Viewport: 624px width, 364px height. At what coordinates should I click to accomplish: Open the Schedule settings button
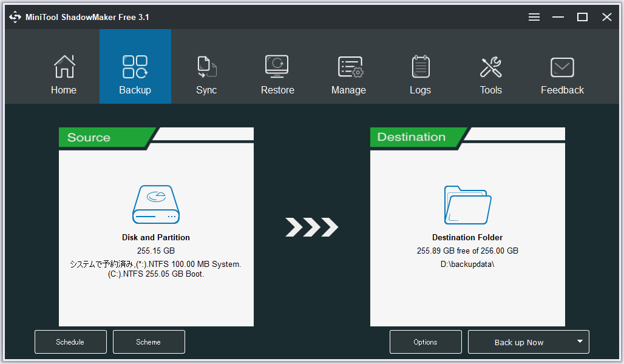point(70,342)
